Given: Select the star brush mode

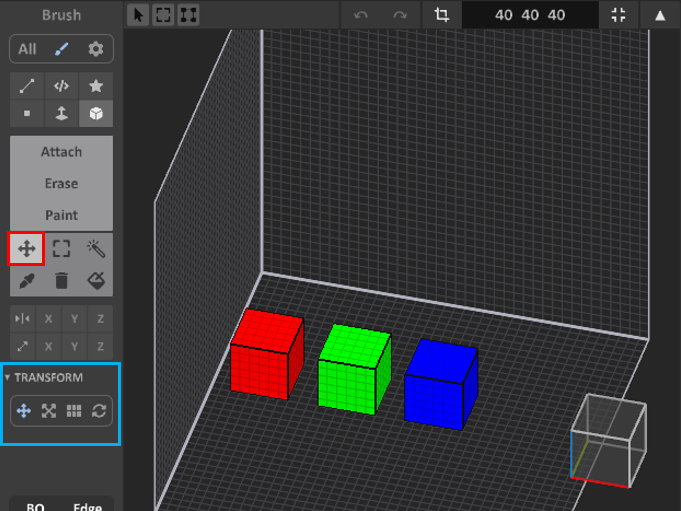Looking at the screenshot, I should coord(96,86).
